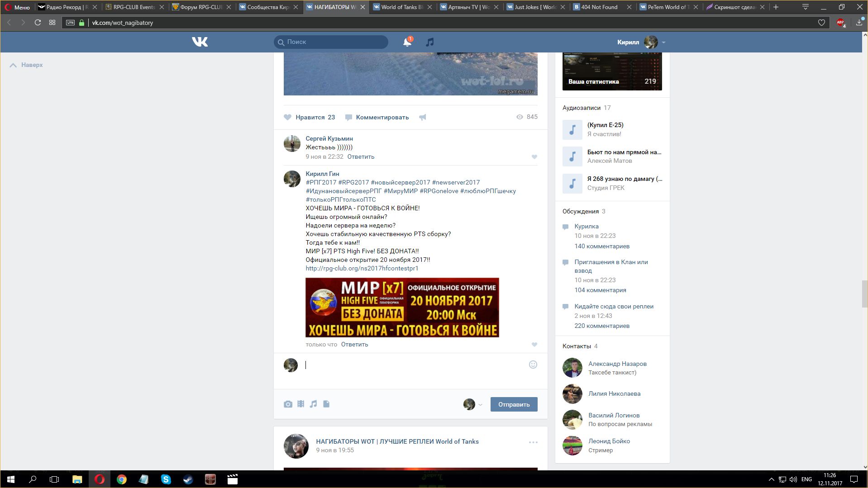Open Александр Назаров's contact profile
This screenshot has height=488, width=868.
click(617, 364)
